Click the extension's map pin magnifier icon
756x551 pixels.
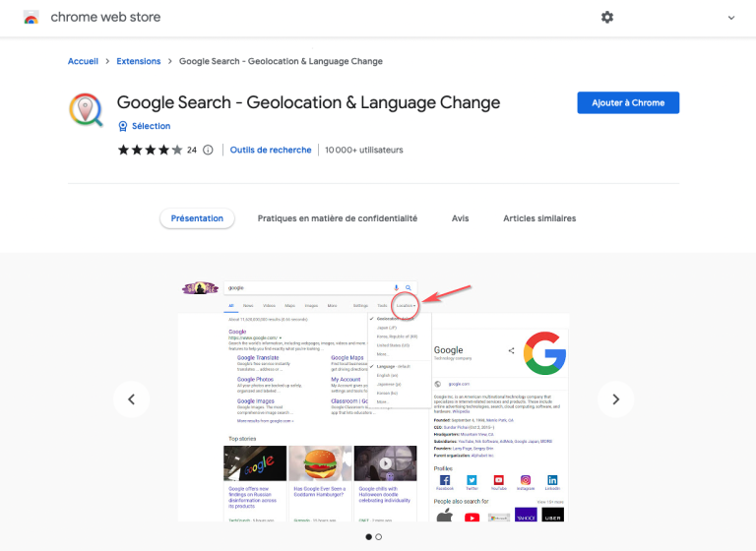tap(86, 109)
